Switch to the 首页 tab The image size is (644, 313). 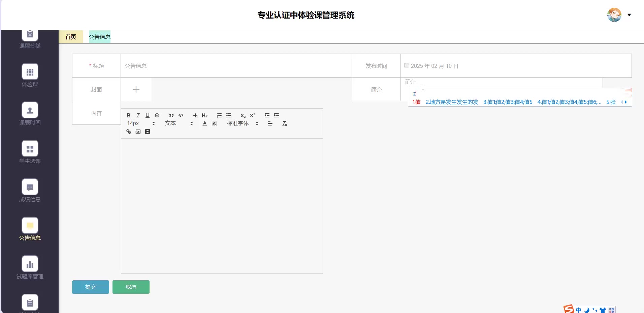[x=71, y=37]
